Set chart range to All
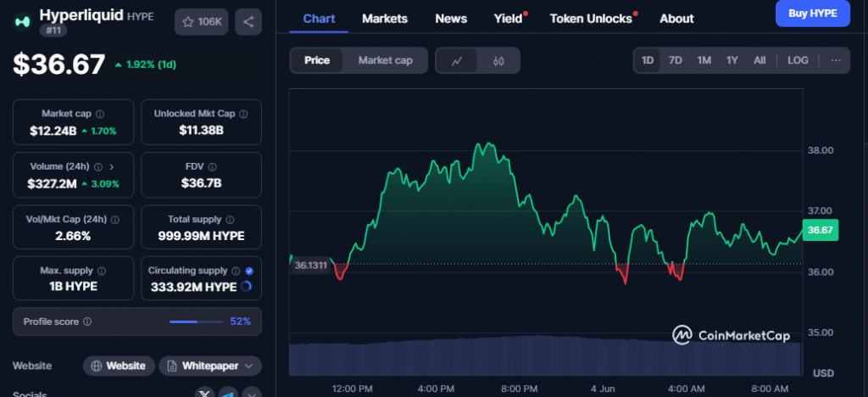The image size is (868, 397). click(x=759, y=60)
